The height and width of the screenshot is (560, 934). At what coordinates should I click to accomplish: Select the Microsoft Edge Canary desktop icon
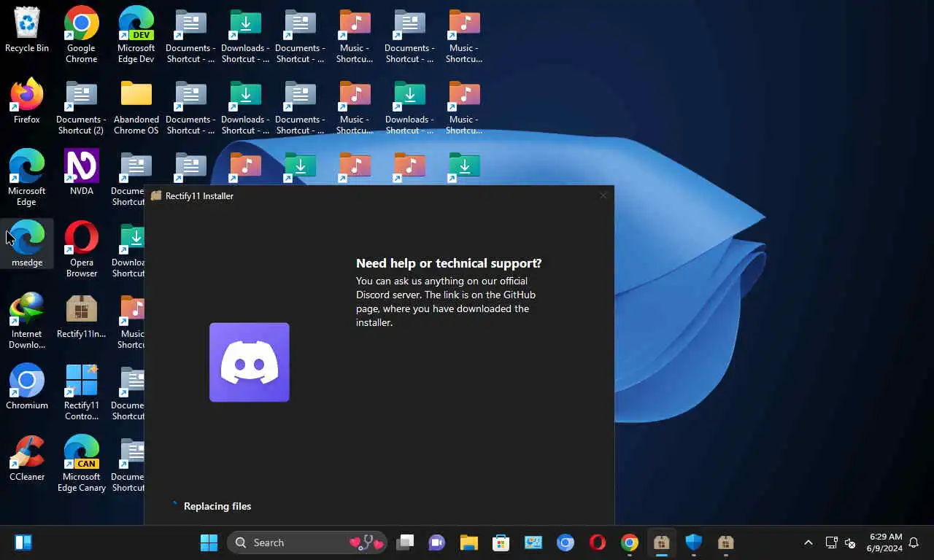[82, 464]
